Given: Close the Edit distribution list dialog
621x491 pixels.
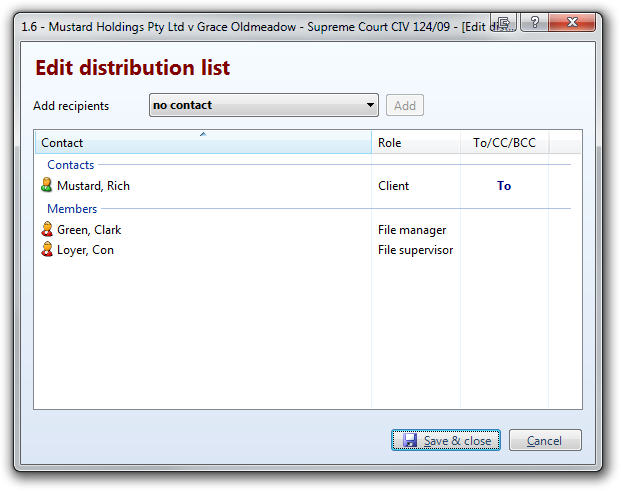Looking at the screenshot, I should (572, 22).
